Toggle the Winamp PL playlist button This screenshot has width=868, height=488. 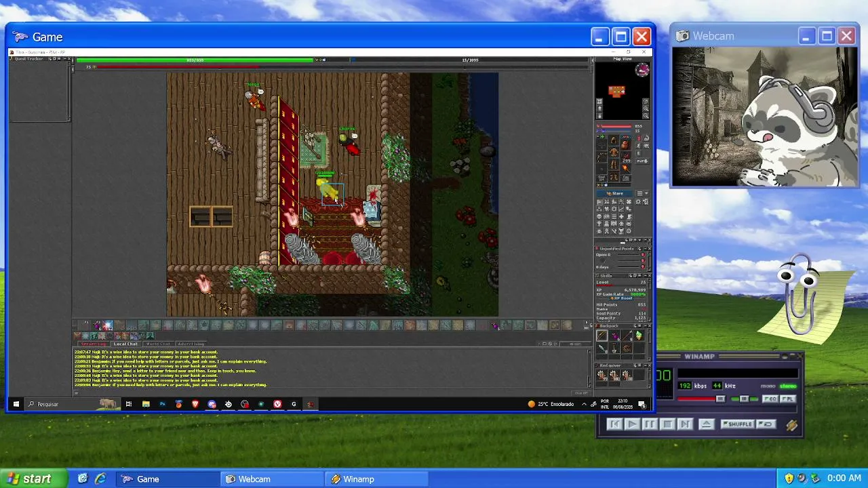(787, 399)
